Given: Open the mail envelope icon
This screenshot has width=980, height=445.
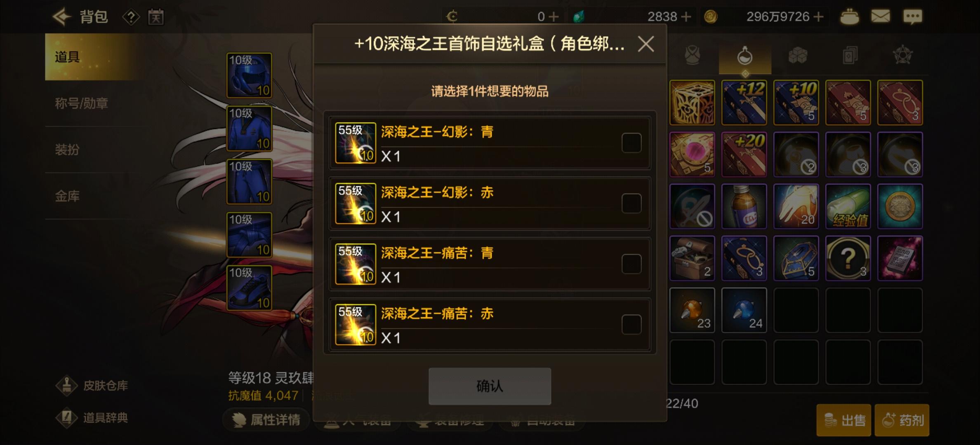Looking at the screenshot, I should pyautogui.click(x=880, y=16).
